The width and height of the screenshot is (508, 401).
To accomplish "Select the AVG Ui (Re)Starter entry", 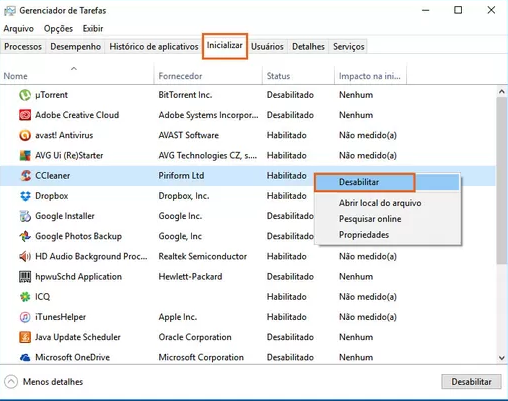I will (x=69, y=155).
